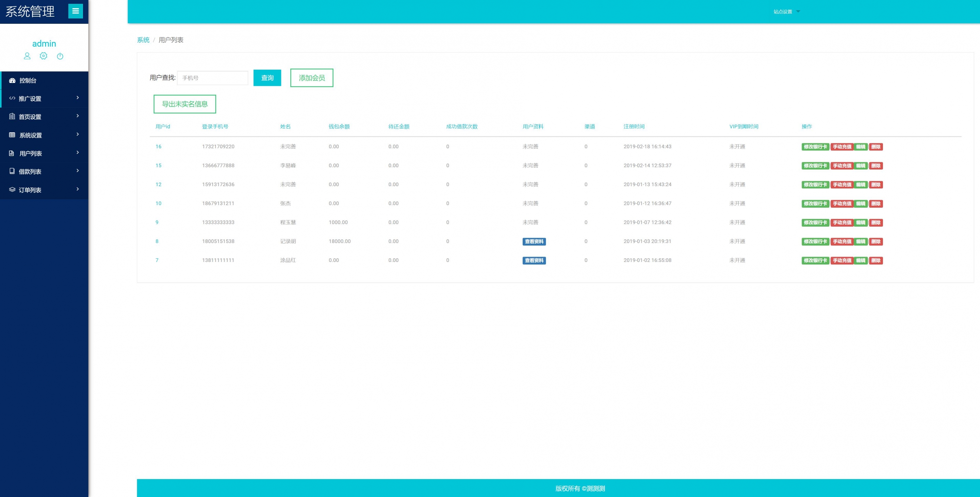Select the 订单列表 menu item

pos(30,190)
